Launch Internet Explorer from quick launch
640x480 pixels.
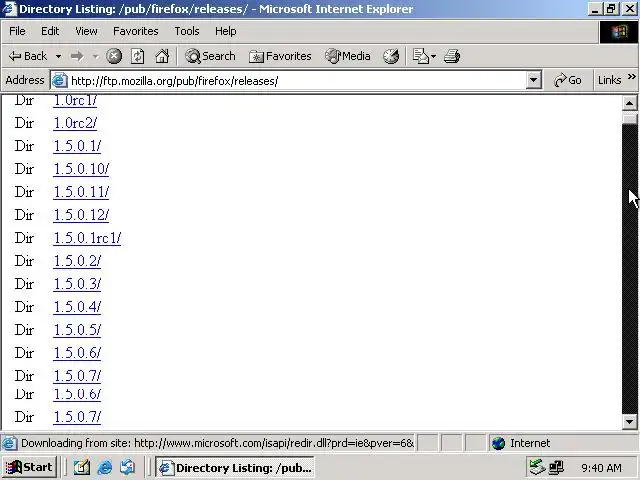[104, 467]
